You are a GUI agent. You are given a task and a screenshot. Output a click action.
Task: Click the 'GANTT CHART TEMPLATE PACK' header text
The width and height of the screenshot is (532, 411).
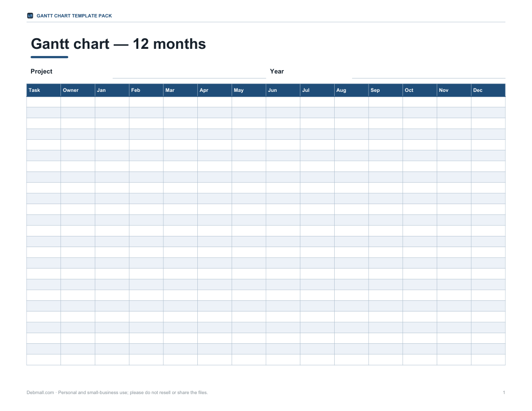[x=74, y=16]
